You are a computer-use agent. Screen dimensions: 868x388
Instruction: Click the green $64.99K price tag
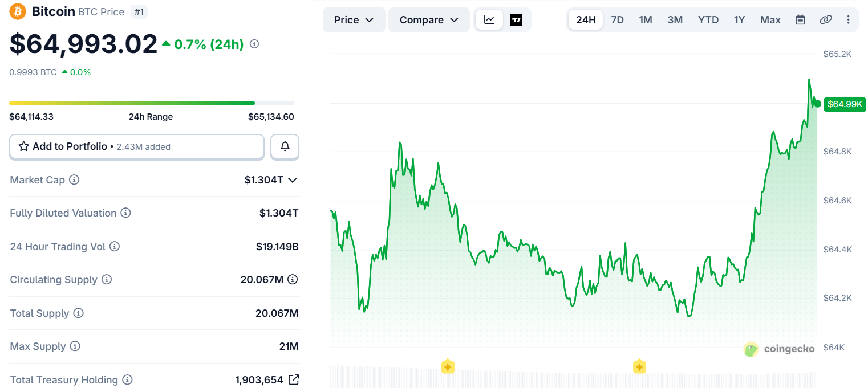(845, 104)
